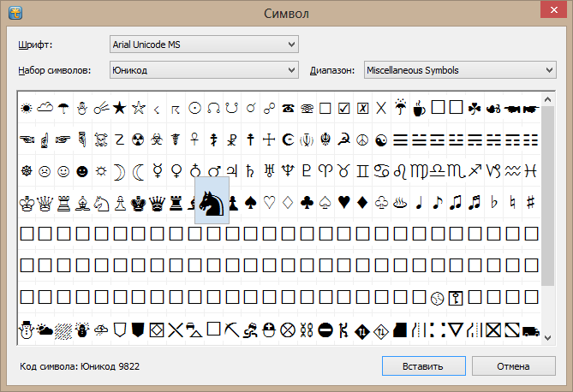
Task: Click the Вставить button
Action: point(423,366)
